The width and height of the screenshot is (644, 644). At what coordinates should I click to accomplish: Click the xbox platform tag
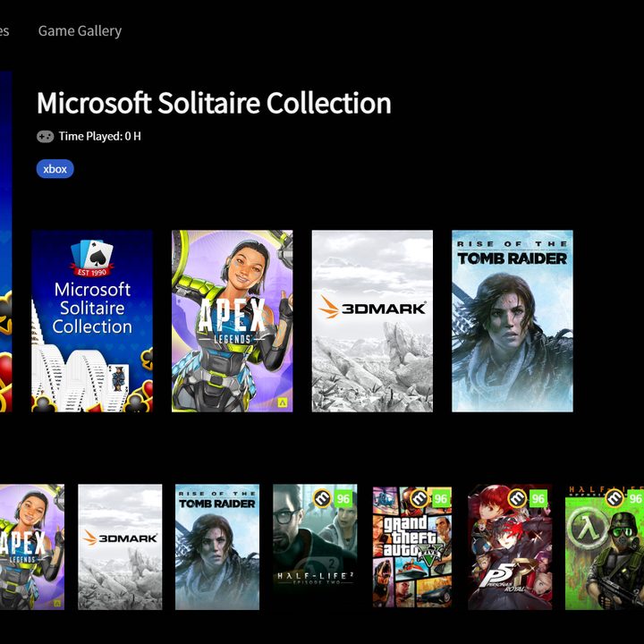pos(55,169)
